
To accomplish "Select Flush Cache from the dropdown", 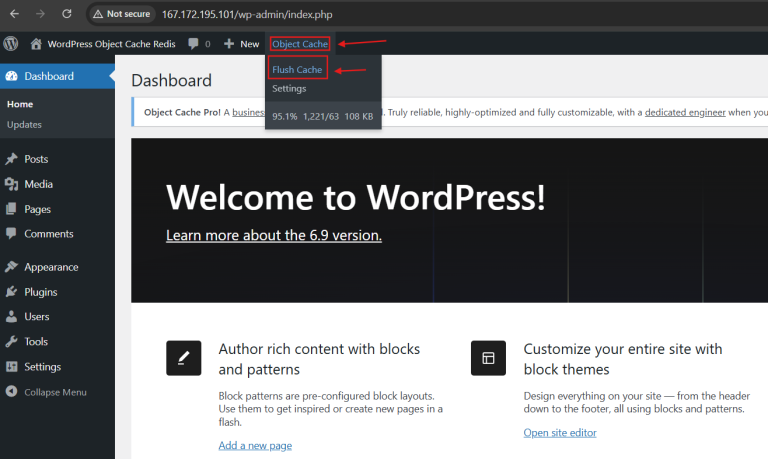I will point(297,69).
